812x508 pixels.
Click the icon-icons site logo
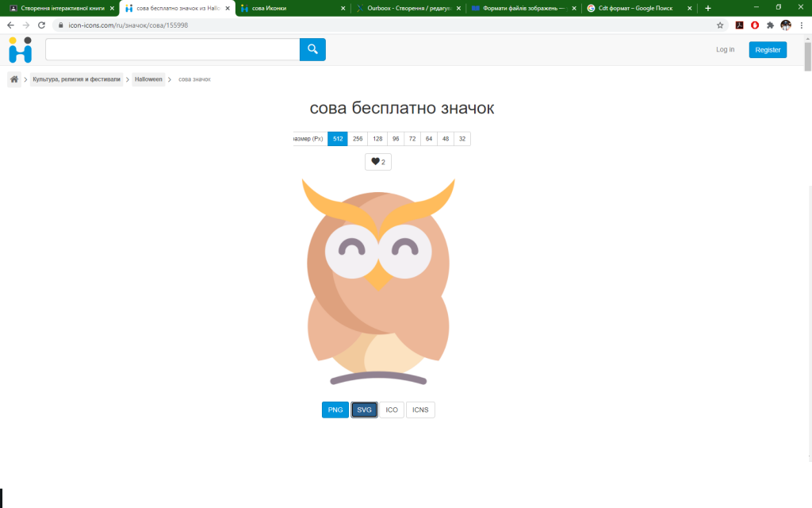point(19,49)
